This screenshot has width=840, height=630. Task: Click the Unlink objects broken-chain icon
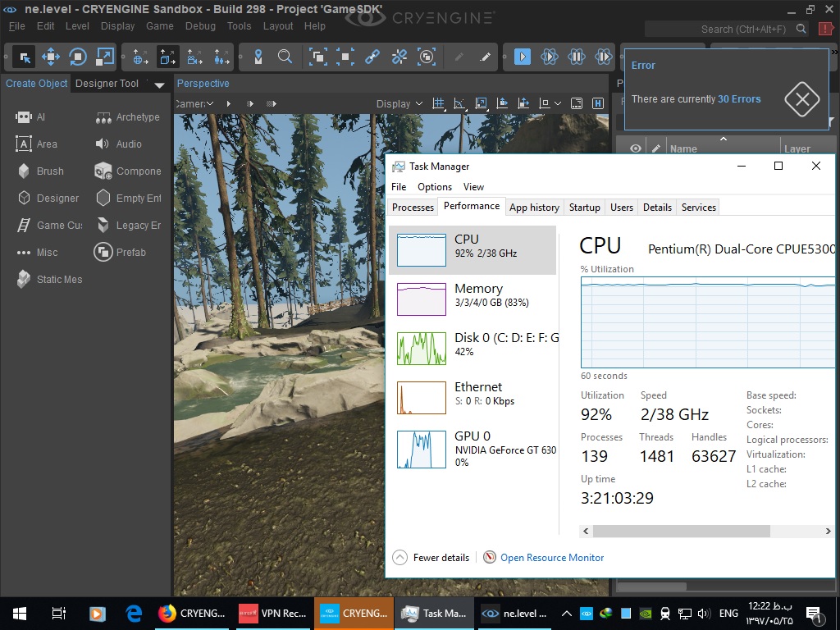pos(399,57)
